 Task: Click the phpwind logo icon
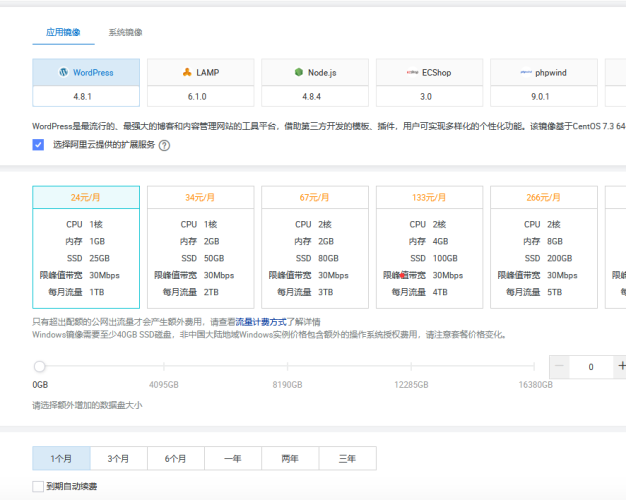pyautogui.click(x=526, y=72)
